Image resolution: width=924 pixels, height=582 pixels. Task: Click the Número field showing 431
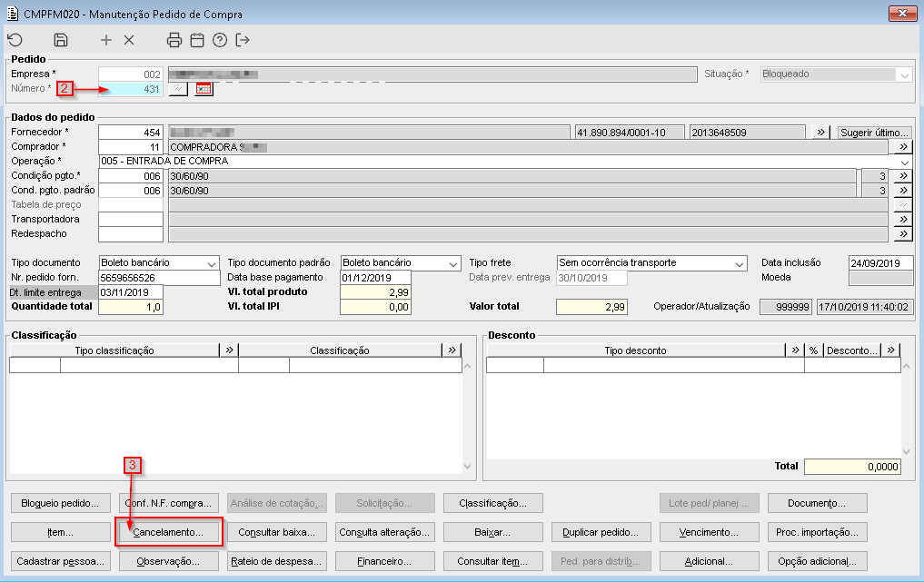pos(131,89)
